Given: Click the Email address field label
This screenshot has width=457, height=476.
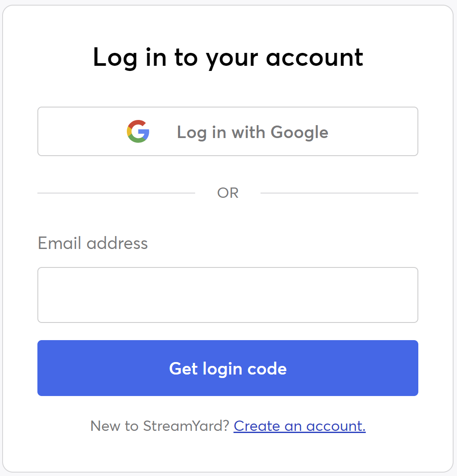Looking at the screenshot, I should tap(93, 243).
